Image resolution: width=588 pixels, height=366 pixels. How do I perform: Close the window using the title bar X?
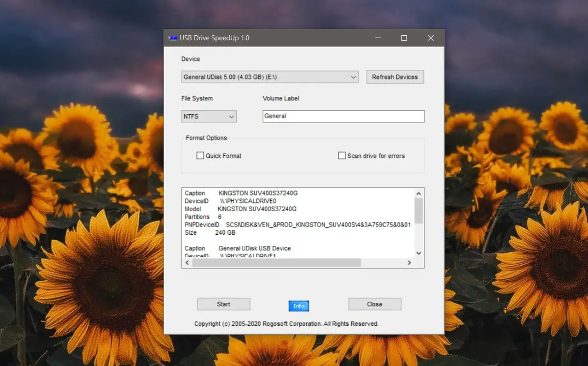click(x=431, y=38)
